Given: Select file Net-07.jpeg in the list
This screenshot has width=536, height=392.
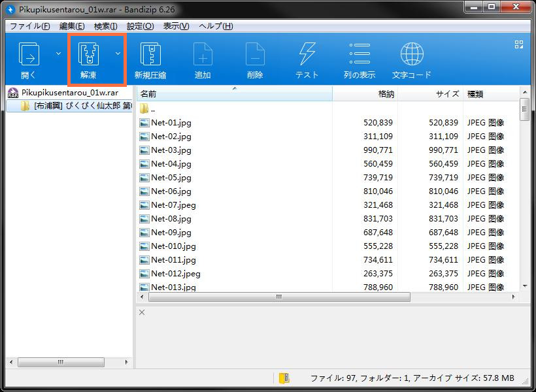Looking at the screenshot, I should click(x=173, y=205).
